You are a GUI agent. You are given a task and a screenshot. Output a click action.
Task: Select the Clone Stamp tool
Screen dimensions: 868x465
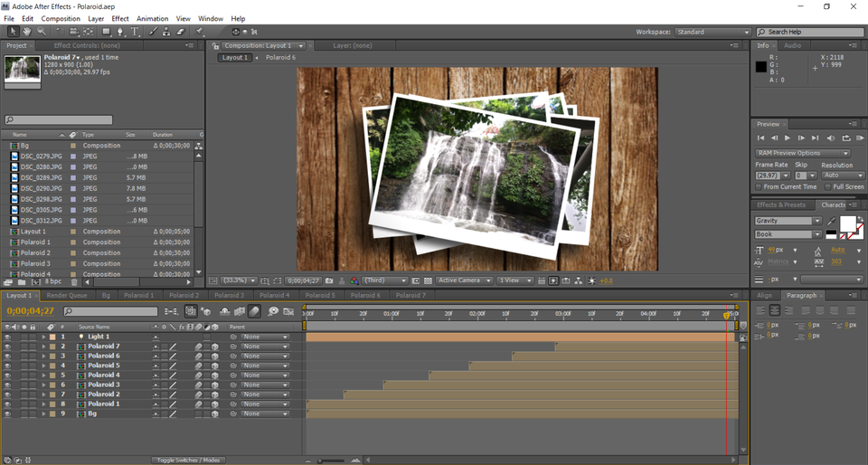(x=166, y=32)
